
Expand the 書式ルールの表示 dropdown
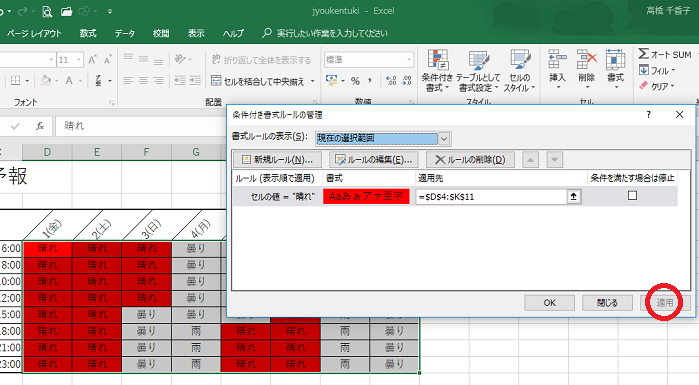[444, 139]
